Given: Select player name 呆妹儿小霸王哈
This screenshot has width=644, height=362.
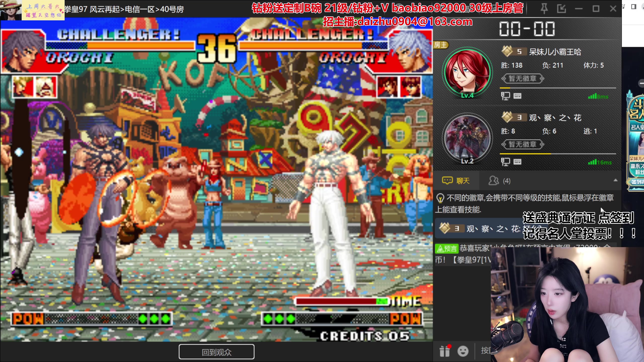Looking at the screenshot, I should (555, 52).
